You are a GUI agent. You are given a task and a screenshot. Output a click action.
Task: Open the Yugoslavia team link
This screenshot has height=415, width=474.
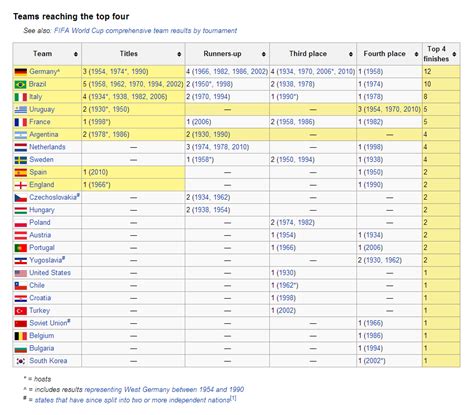[46, 260]
